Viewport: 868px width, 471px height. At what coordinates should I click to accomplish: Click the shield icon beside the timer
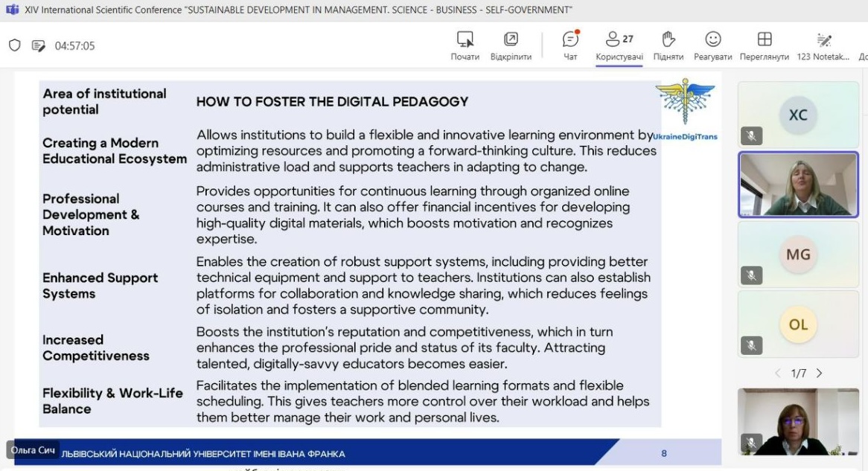[x=15, y=45]
